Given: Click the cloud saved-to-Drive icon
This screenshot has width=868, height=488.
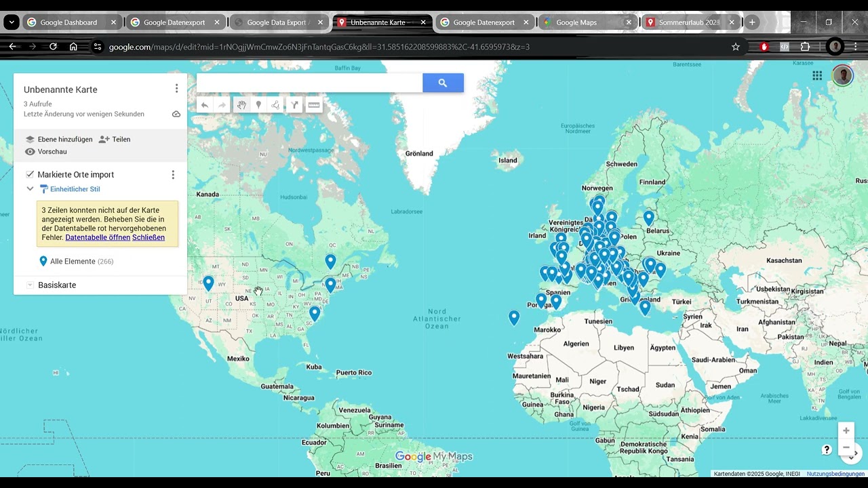Looking at the screenshot, I should tap(176, 114).
